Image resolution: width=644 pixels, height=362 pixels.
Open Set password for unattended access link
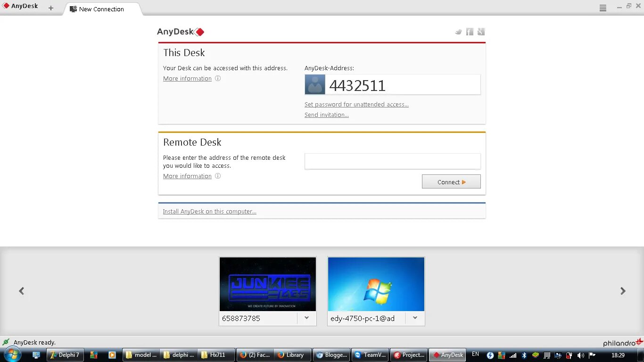pyautogui.click(x=356, y=104)
